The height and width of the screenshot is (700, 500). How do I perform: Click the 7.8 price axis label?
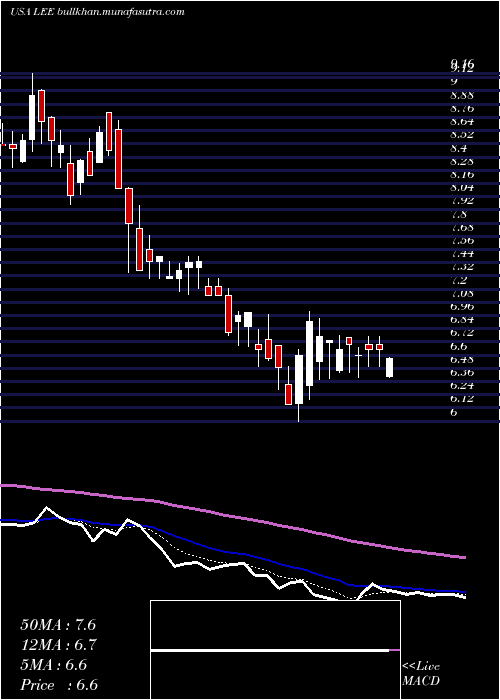(x=459, y=214)
